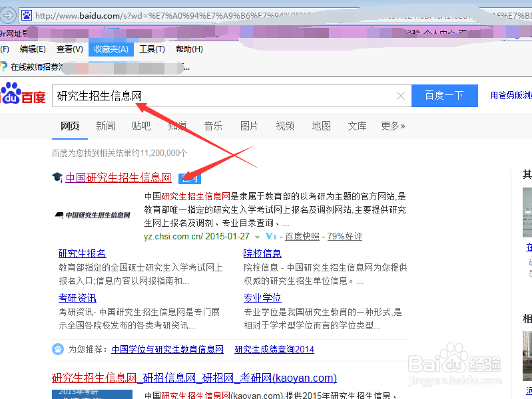Switch to the 地图 tab
532x399 pixels.
pyautogui.click(x=322, y=126)
